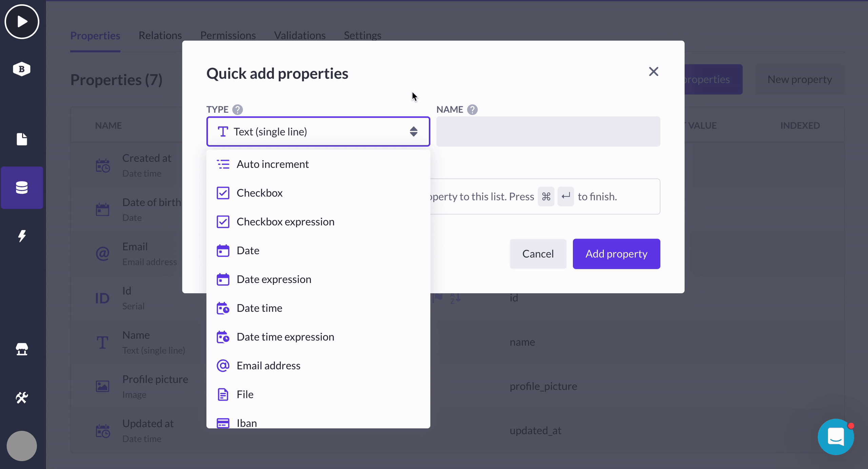The width and height of the screenshot is (868, 469).
Task: Select Date type option
Action: 318,251
